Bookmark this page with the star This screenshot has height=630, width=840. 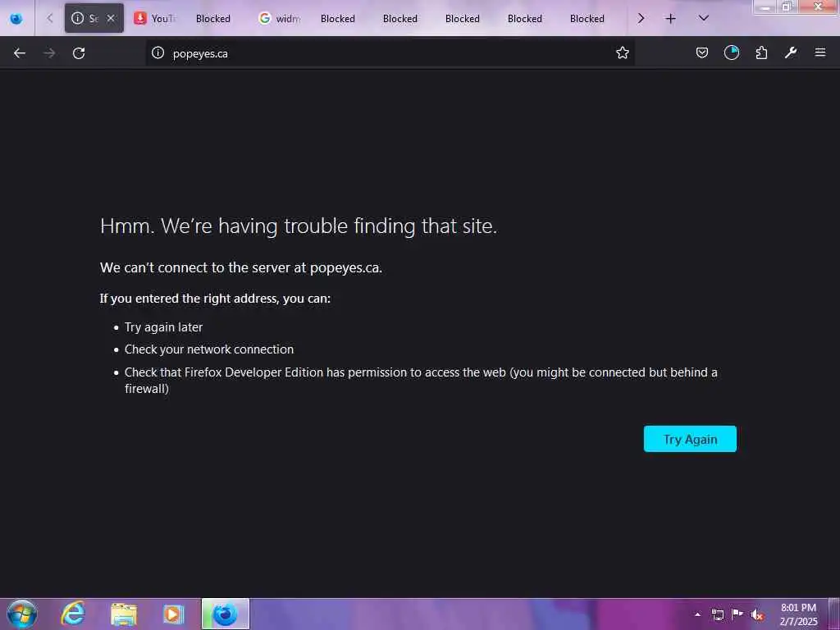pyautogui.click(x=622, y=52)
